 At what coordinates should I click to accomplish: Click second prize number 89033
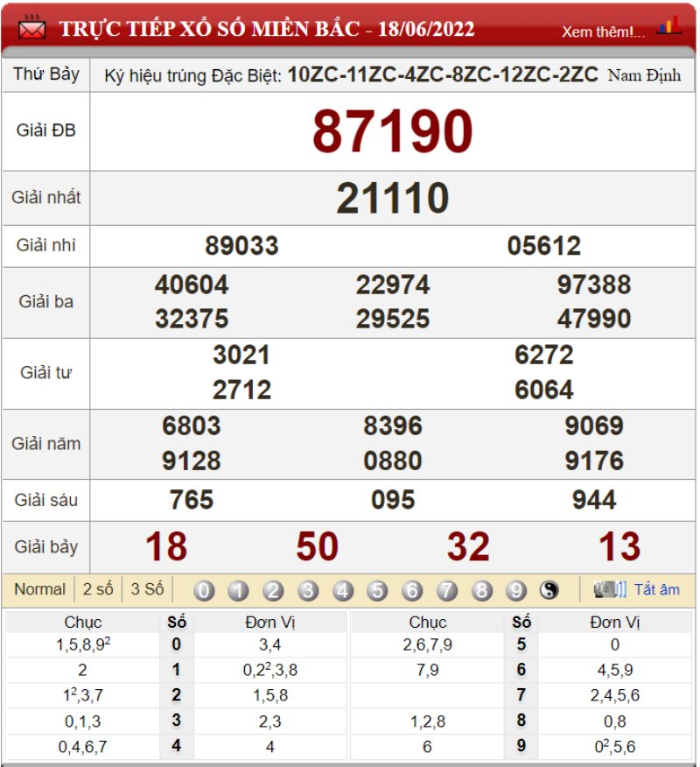click(x=241, y=245)
